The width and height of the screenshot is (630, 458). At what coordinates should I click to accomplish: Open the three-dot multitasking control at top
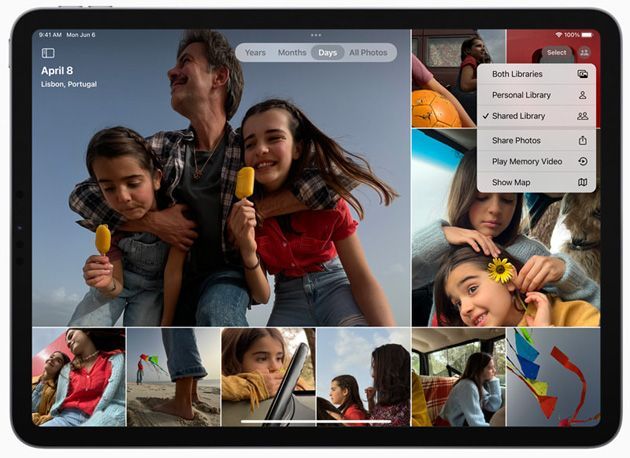tap(316, 35)
